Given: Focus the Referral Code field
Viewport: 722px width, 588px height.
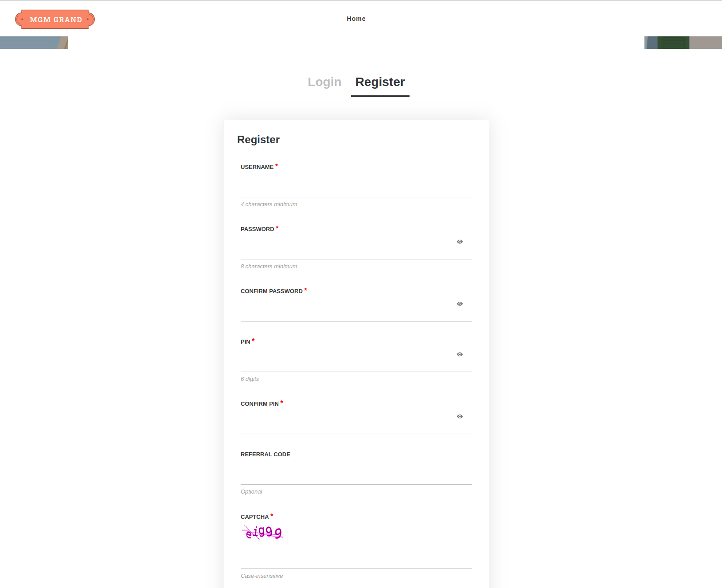Looking at the screenshot, I should click(x=356, y=474).
